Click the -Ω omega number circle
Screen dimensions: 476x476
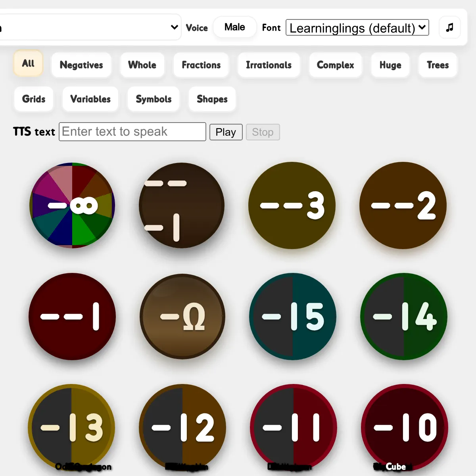pyautogui.click(x=182, y=317)
